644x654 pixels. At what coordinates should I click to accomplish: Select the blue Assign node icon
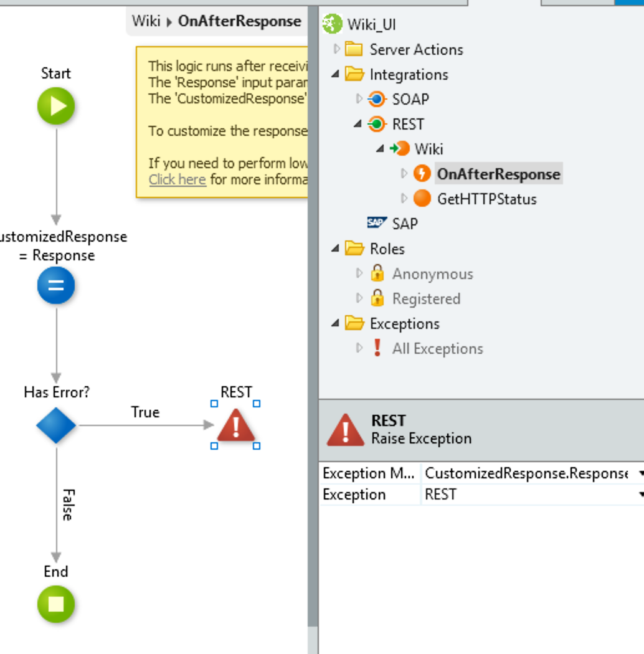pyautogui.click(x=56, y=285)
